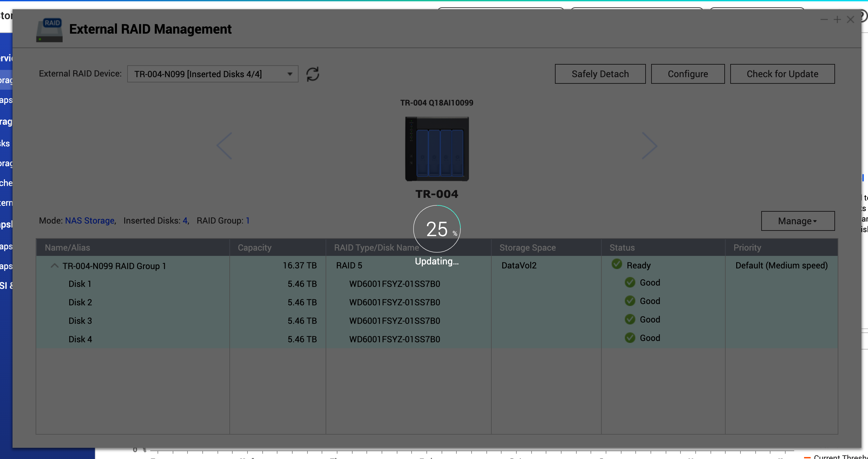Click the RAID 5 type cell
868x459 pixels.
click(349, 265)
